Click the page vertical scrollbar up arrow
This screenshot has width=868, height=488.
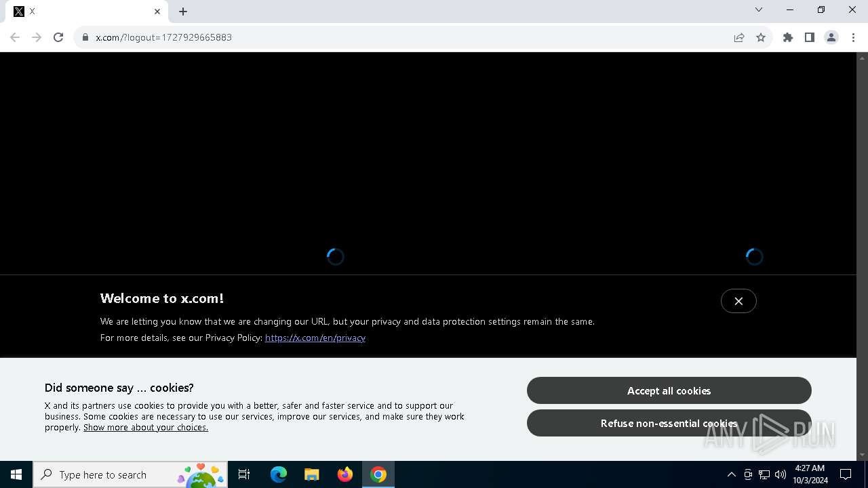pos(863,58)
